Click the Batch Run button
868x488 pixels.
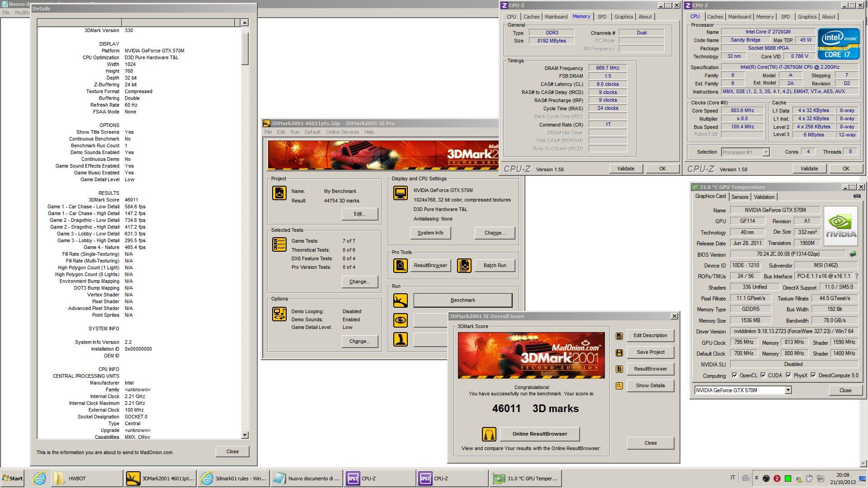(495, 266)
